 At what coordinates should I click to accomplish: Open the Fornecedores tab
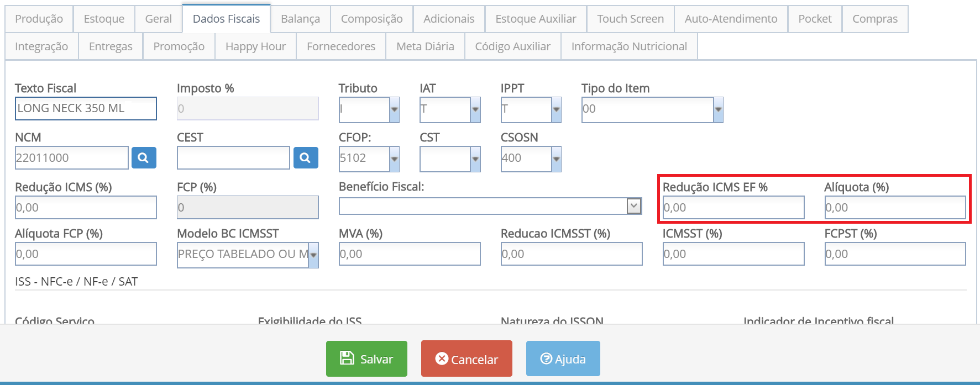tap(341, 46)
